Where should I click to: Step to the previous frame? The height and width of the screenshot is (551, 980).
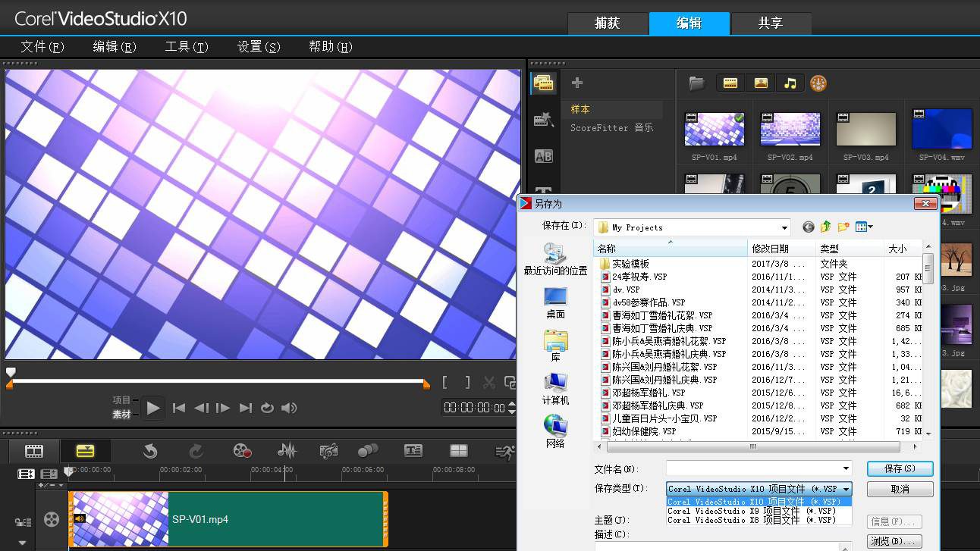click(201, 408)
